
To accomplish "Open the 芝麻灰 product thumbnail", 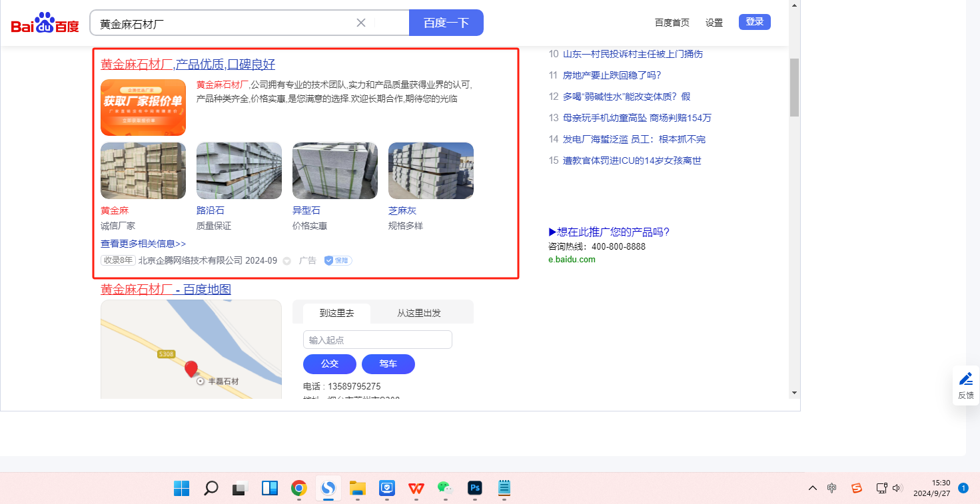I will [x=431, y=170].
